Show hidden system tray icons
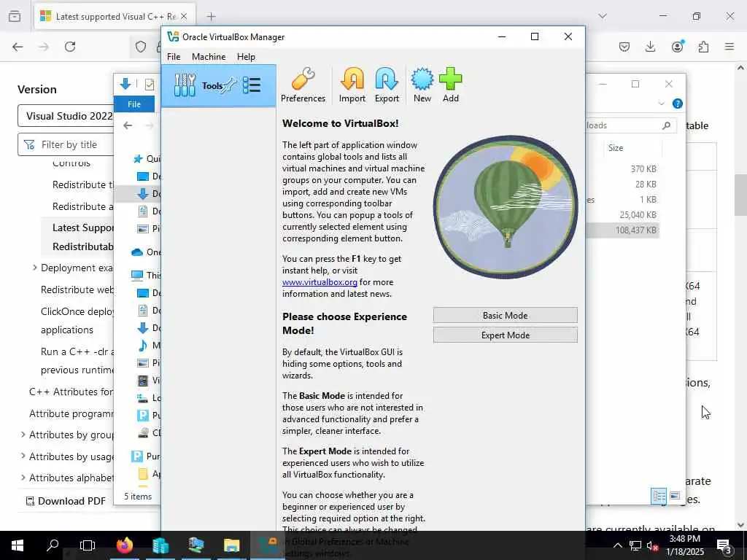747x560 pixels. 617,545
